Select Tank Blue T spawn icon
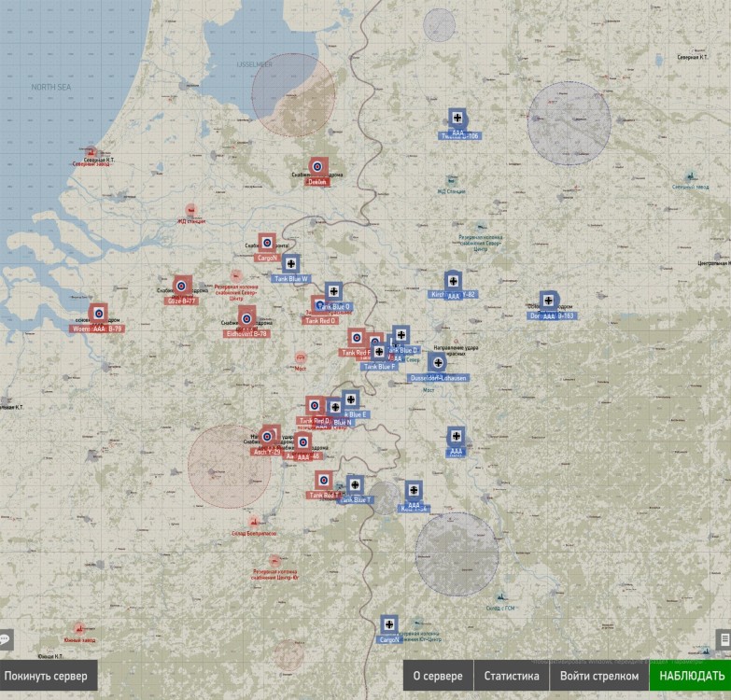 355,484
